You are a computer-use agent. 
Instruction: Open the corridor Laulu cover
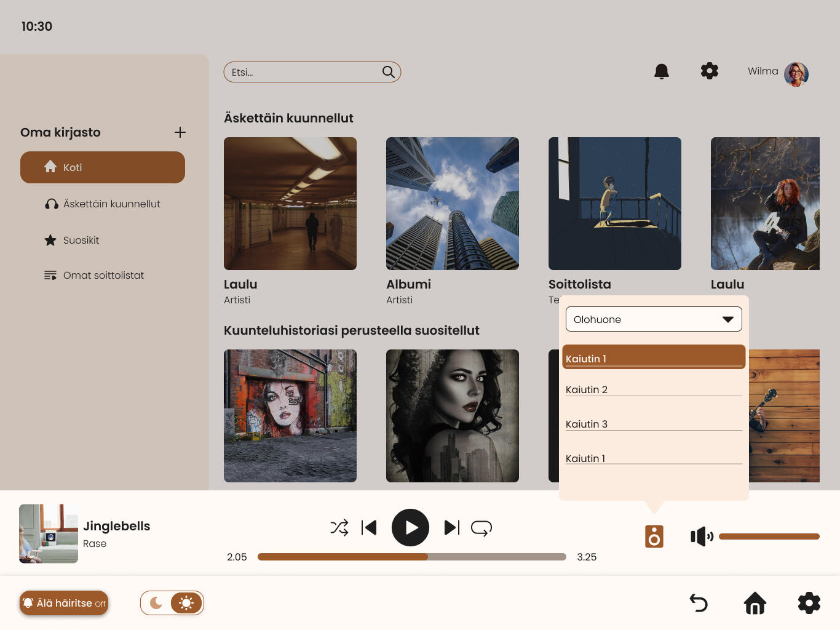coord(290,204)
